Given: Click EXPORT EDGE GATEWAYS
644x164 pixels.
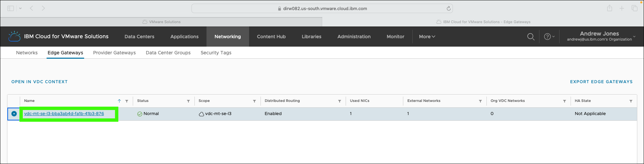Looking at the screenshot, I should click(x=601, y=81).
